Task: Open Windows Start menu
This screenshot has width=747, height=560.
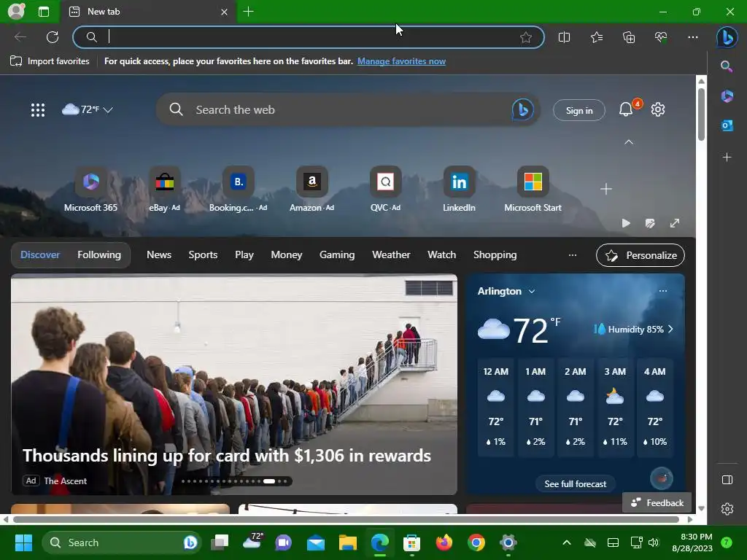Action: coord(23,542)
